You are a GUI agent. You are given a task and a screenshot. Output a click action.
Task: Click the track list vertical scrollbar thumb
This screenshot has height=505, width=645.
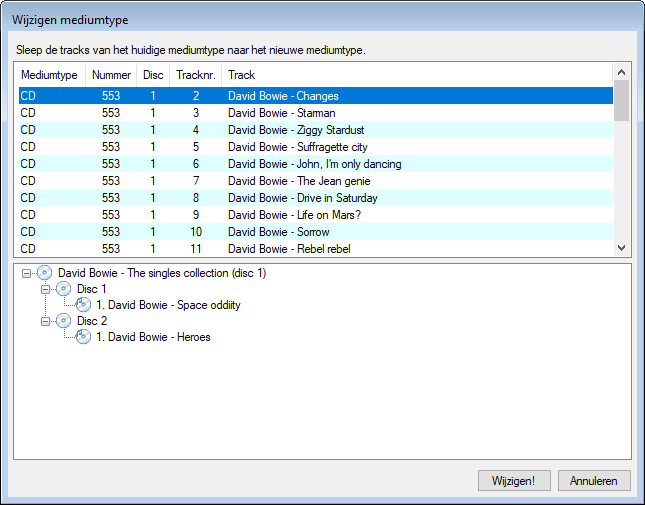[622, 101]
